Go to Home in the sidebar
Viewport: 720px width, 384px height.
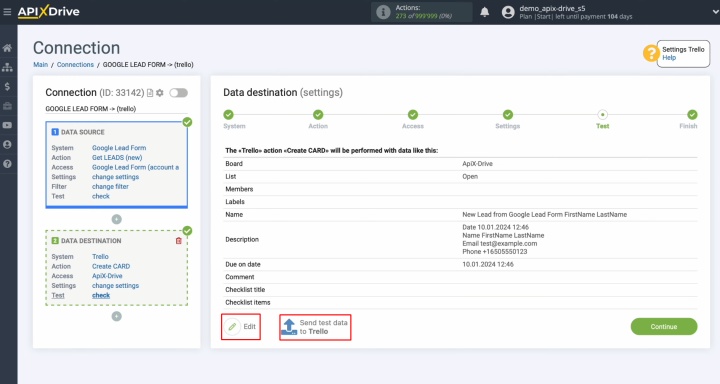[x=7, y=48]
